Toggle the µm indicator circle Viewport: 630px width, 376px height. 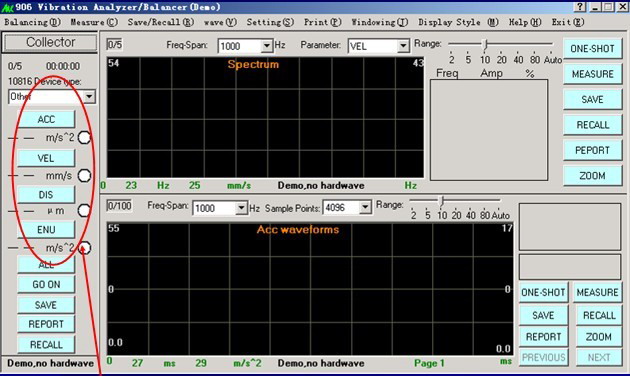click(x=84, y=210)
